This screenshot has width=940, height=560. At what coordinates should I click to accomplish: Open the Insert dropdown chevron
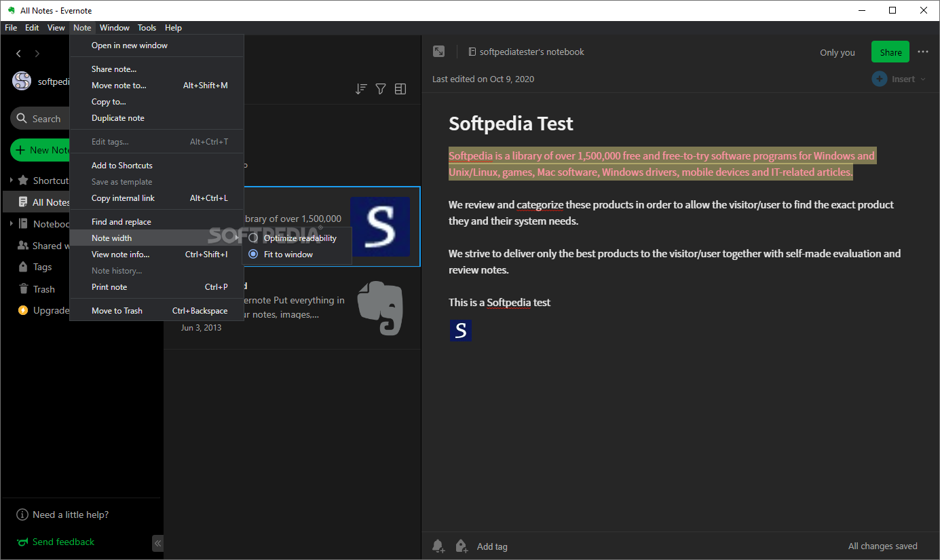[x=922, y=79]
